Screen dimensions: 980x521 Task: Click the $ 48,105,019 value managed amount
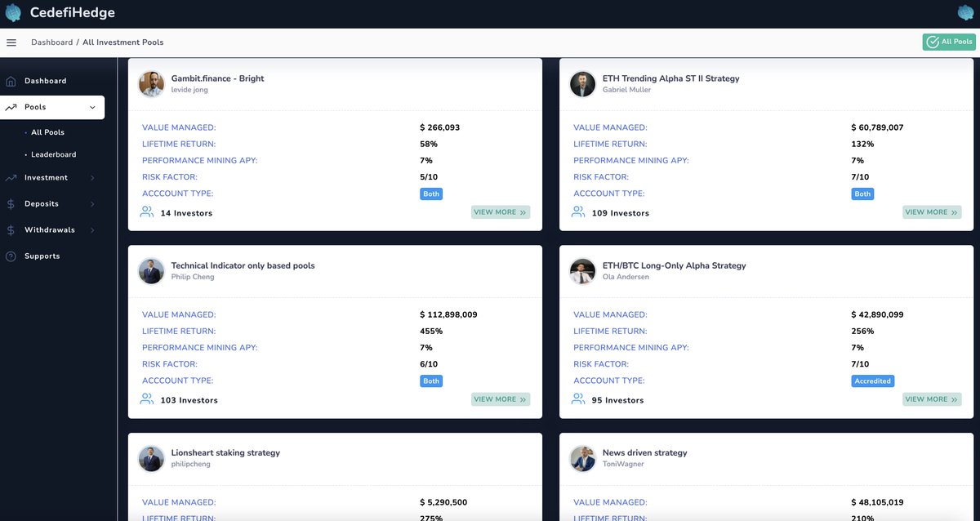[877, 503]
